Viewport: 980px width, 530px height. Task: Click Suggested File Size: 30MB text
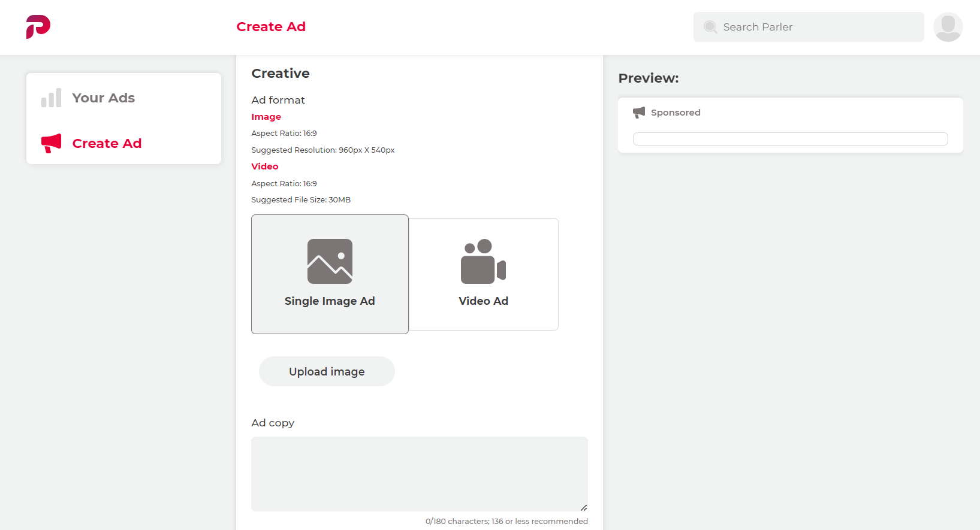(301, 200)
